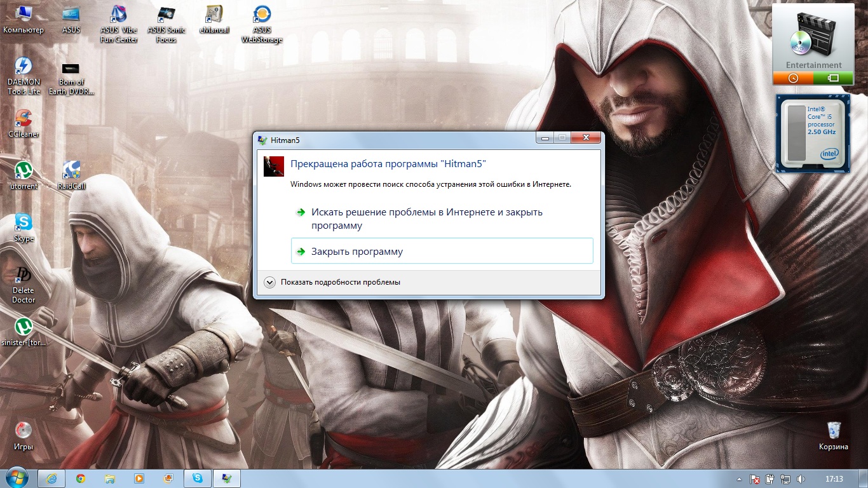
Task: Open the Корзина recycle bin
Action: click(x=834, y=435)
